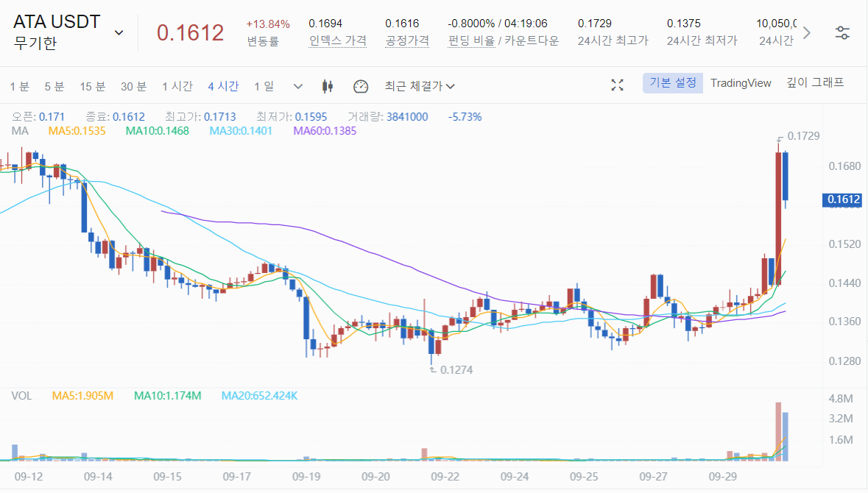Click the 0.1729 high marker on chart

[x=802, y=136]
